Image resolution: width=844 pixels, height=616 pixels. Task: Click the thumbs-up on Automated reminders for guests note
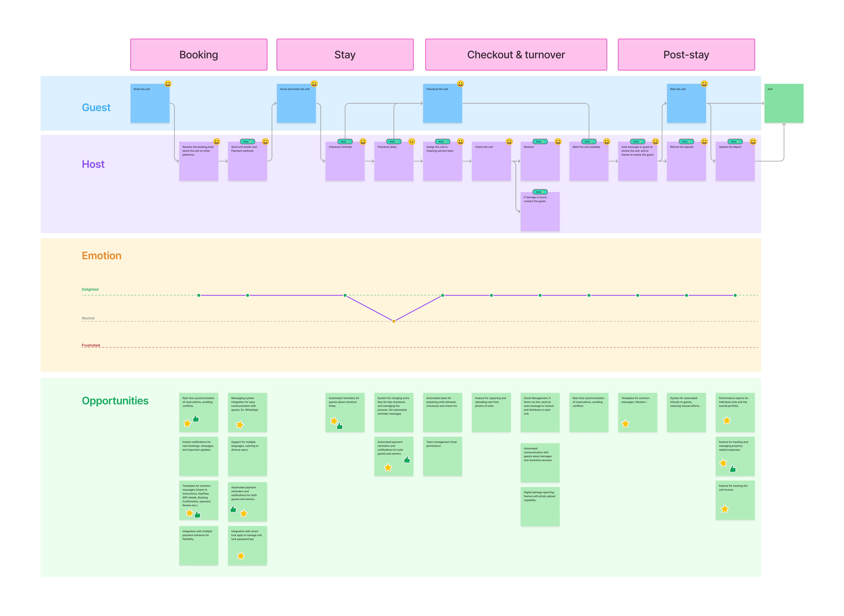[340, 426]
